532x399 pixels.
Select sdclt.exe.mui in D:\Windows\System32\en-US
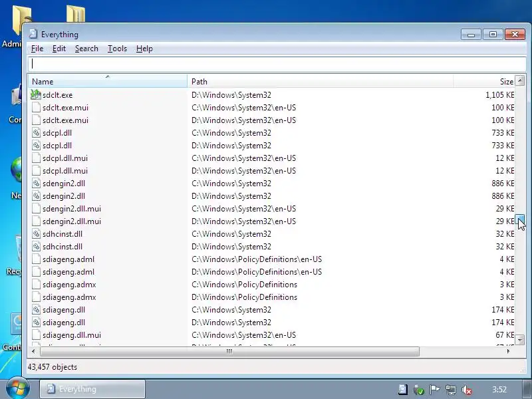click(65, 120)
